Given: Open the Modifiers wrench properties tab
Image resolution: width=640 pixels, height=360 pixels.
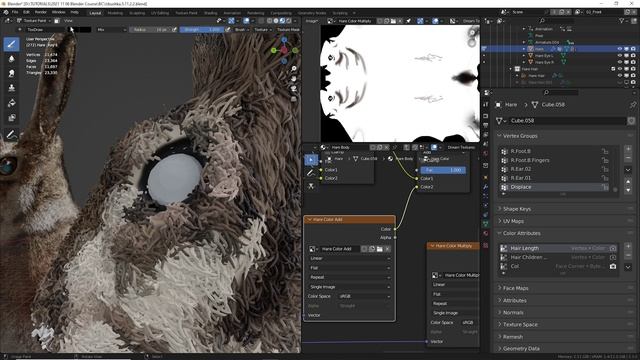Looking at the screenshot, I should click(486, 187).
